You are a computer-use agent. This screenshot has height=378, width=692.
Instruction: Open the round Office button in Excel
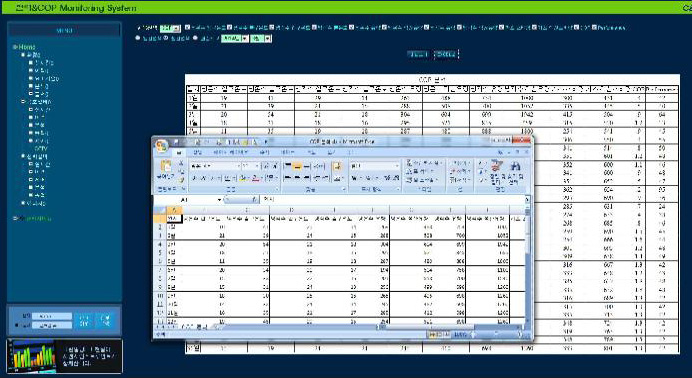[x=162, y=146]
